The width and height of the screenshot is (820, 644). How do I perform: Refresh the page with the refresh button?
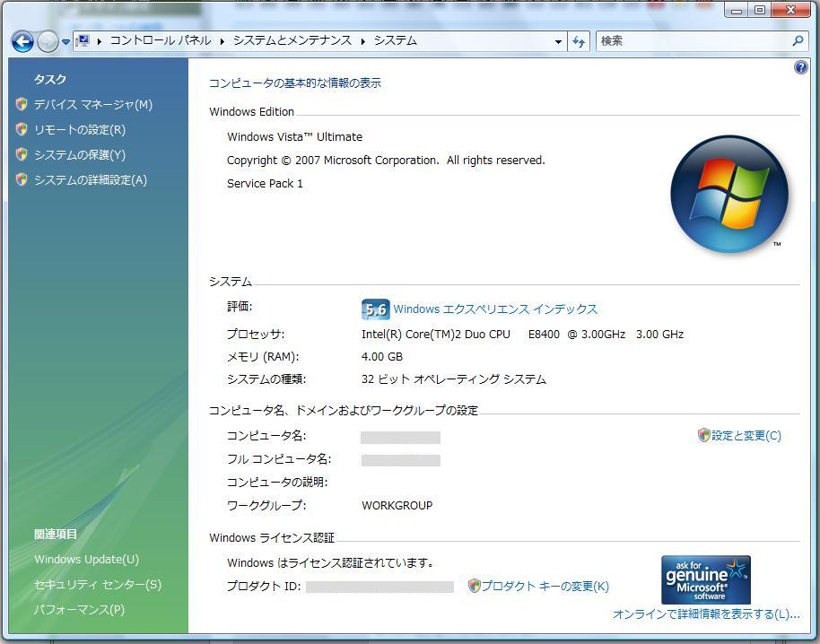point(579,41)
